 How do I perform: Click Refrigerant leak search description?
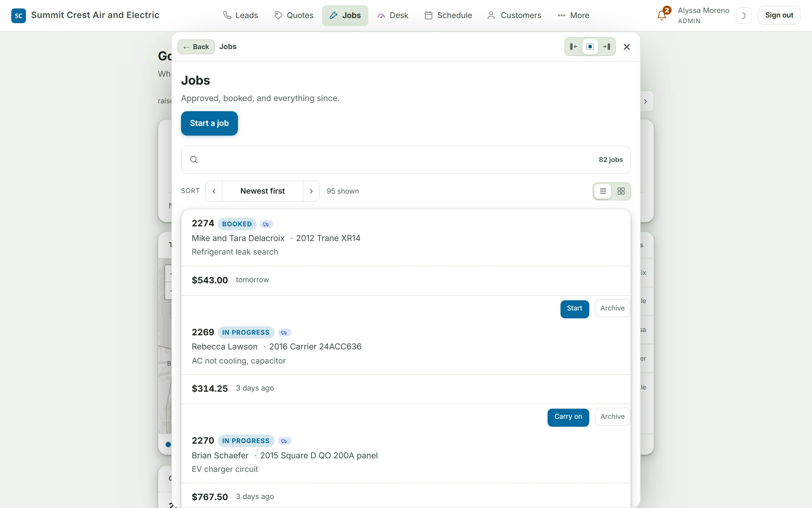click(235, 252)
